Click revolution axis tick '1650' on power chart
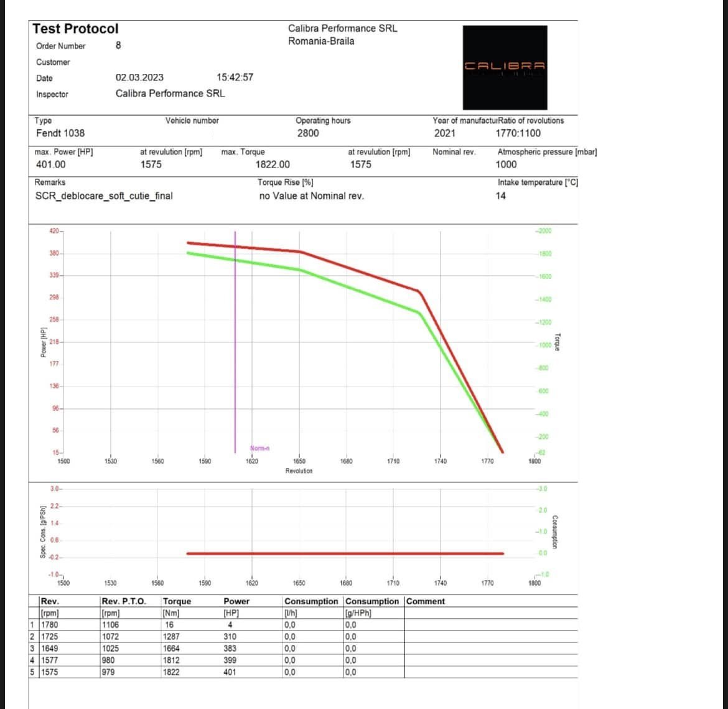This screenshot has height=709, width=728. click(299, 461)
